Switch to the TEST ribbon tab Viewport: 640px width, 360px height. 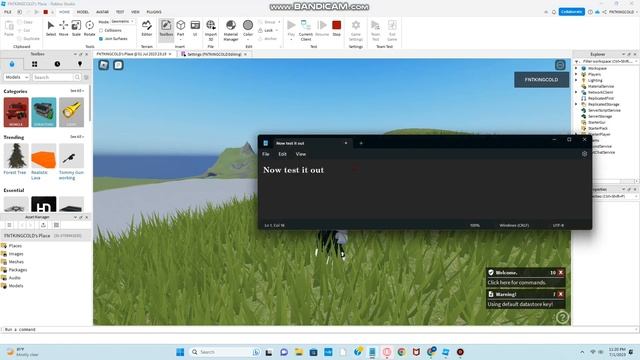tap(120, 12)
